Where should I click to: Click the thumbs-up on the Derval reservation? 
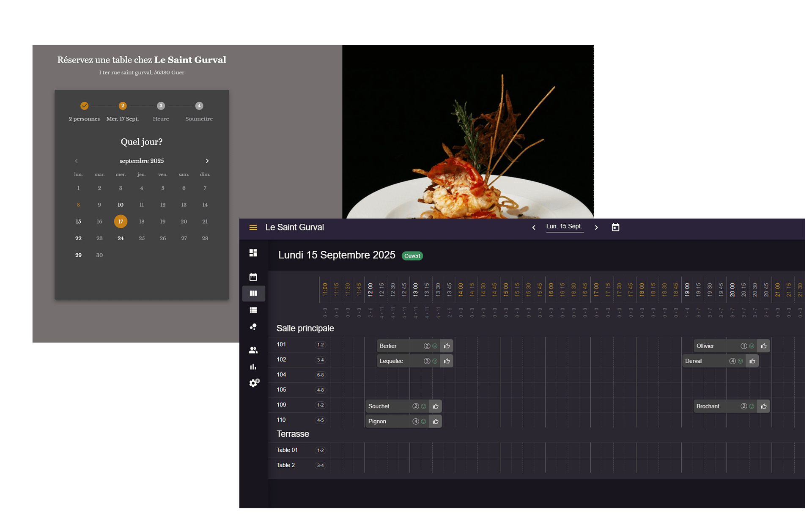click(x=752, y=361)
